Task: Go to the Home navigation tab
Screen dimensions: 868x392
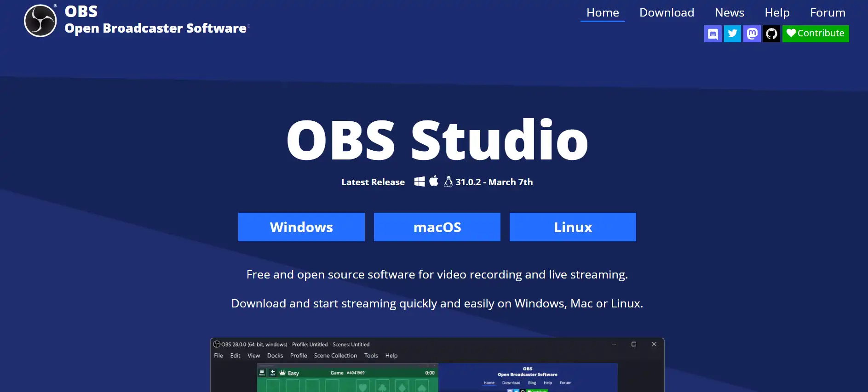Action: 603,13
